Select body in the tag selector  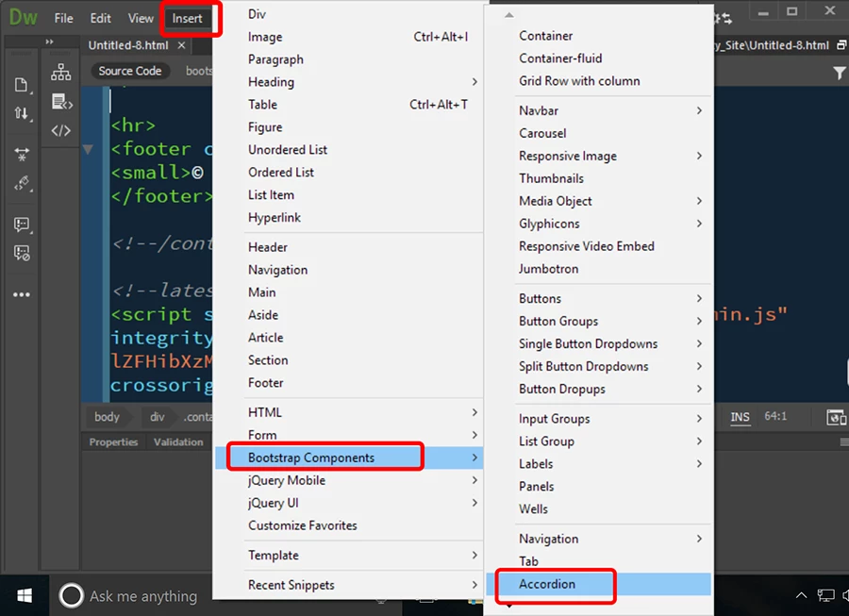pos(107,417)
